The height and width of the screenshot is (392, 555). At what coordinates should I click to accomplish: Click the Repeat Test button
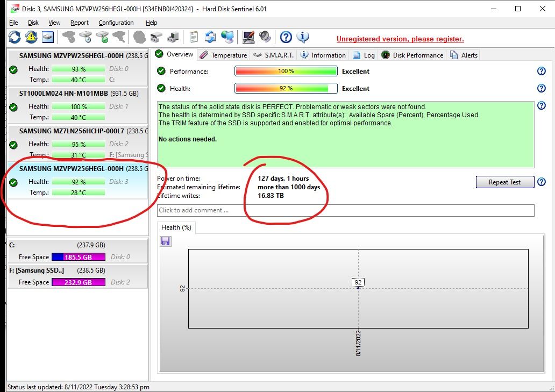tap(505, 182)
